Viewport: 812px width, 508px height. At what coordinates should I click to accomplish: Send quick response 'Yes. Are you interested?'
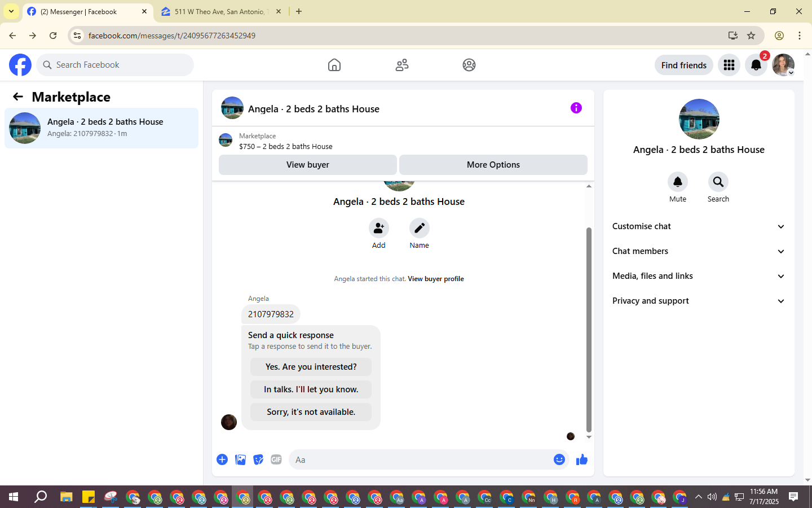[311, 367]
